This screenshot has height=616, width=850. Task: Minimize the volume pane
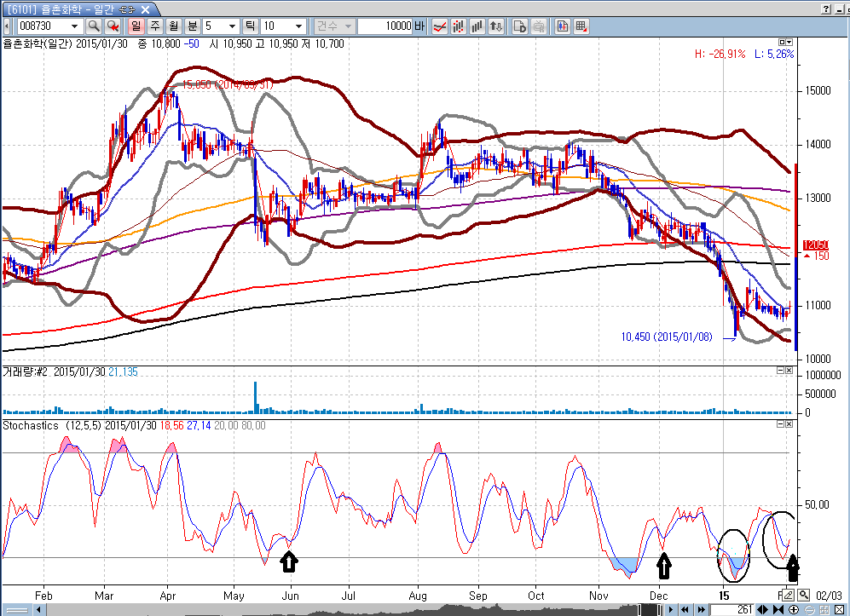781,371
